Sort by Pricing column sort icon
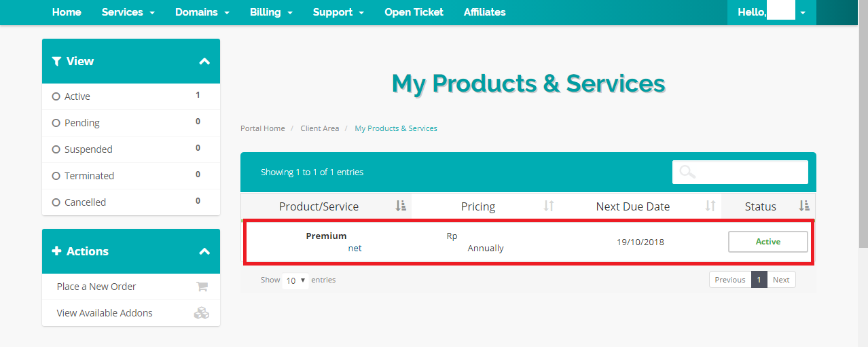This screenshot has height=347, width=868. (x=549, y=206)
